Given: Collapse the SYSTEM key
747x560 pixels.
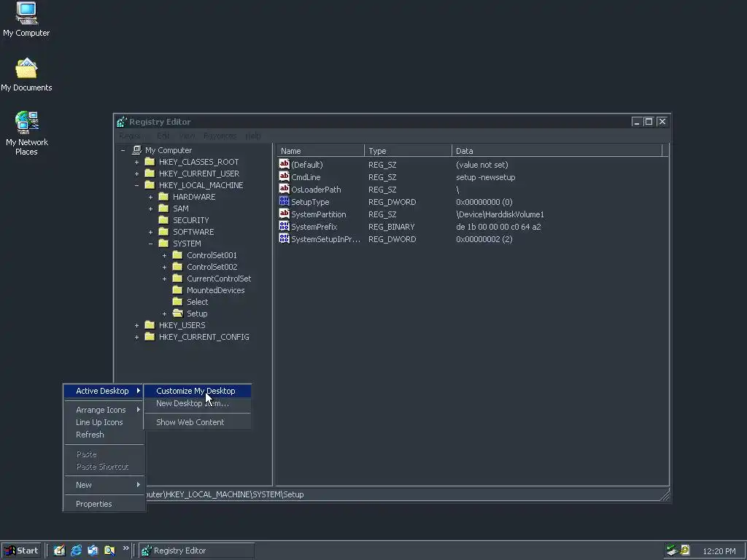Looking at the screenshot, I should 150,244.
